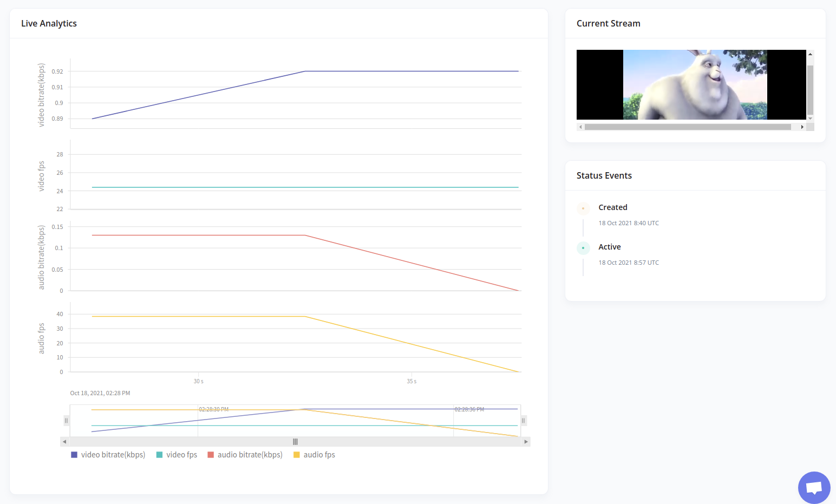
Task: Click the 40 audio fps axis value
Action: [60, 314]
